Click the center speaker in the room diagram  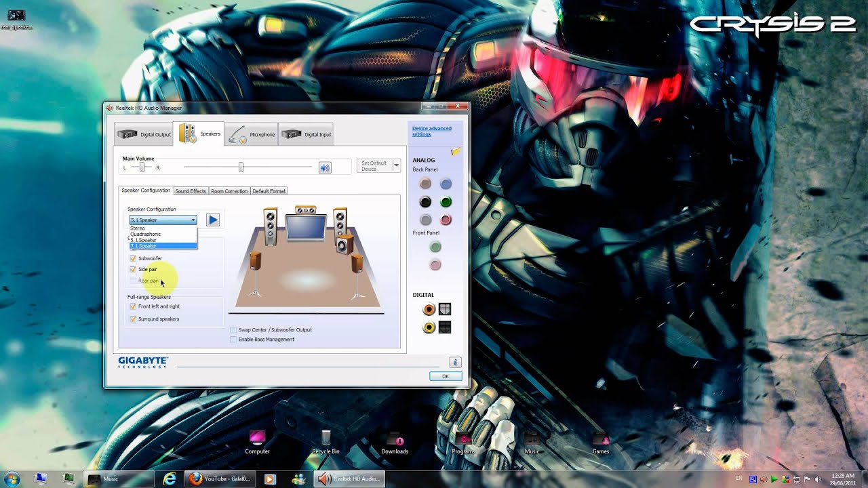click(306, 210)
